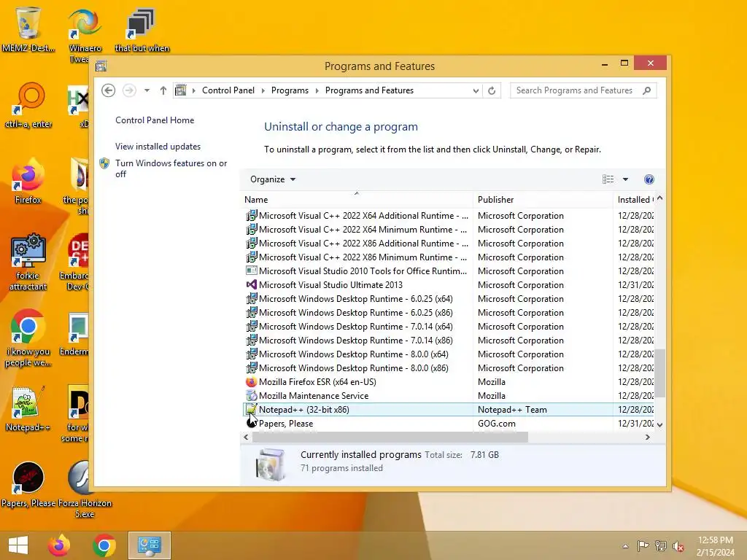Image resolution: width=747 pixels, height=560 pixels.
Task: Expand the chevron before Control Panel breadcrumb
Action: [194, 90]
